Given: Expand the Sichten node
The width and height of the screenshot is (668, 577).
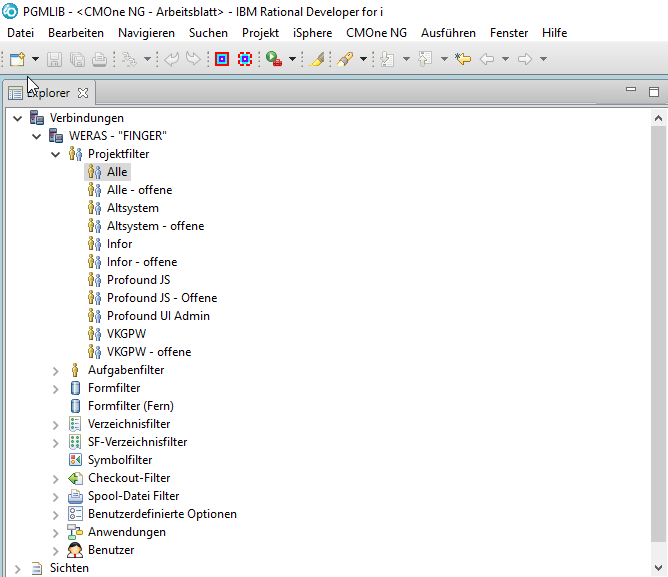Looking at the screenshot, I should tap(17, 569).
